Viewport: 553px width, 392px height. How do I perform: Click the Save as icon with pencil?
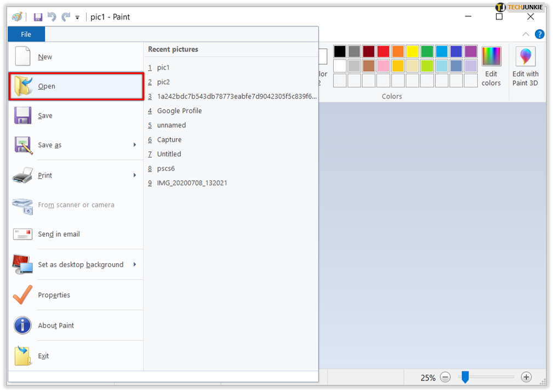23,145
